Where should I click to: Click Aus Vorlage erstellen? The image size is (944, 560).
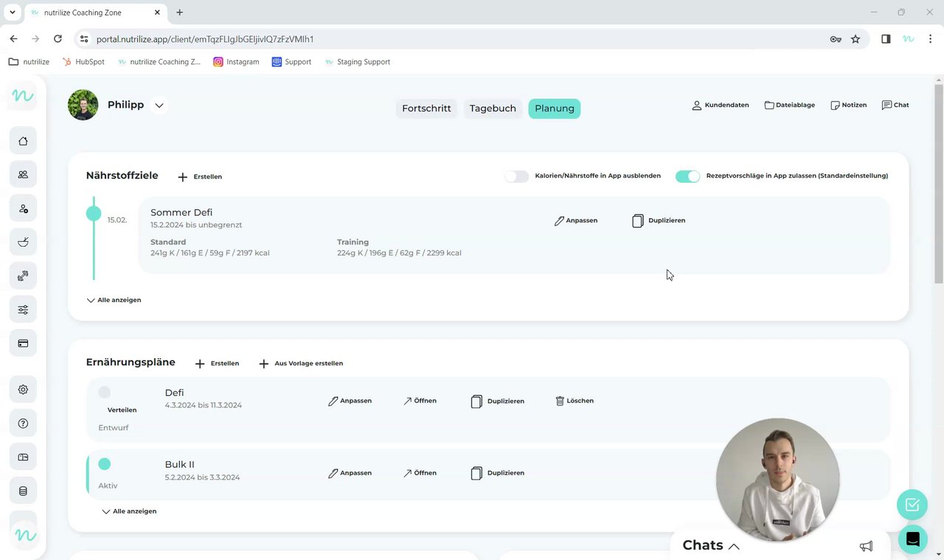(x=301, y=363)
